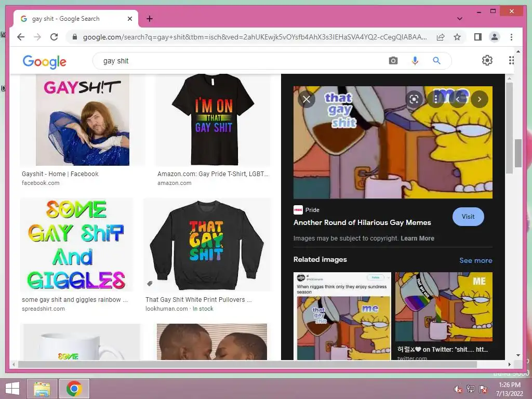Screen dimensions: 532x399
Task: Open Google apps grid
Action: click(511, 60)
